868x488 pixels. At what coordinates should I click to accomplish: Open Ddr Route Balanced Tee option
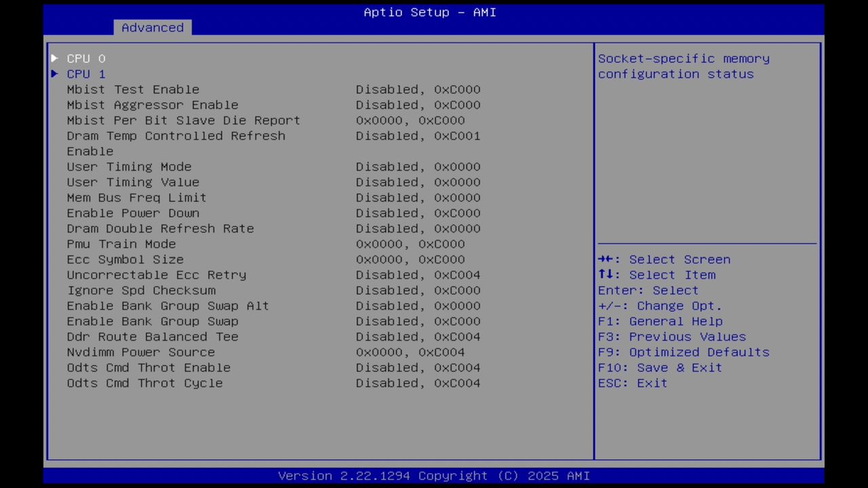click(152, 336)
